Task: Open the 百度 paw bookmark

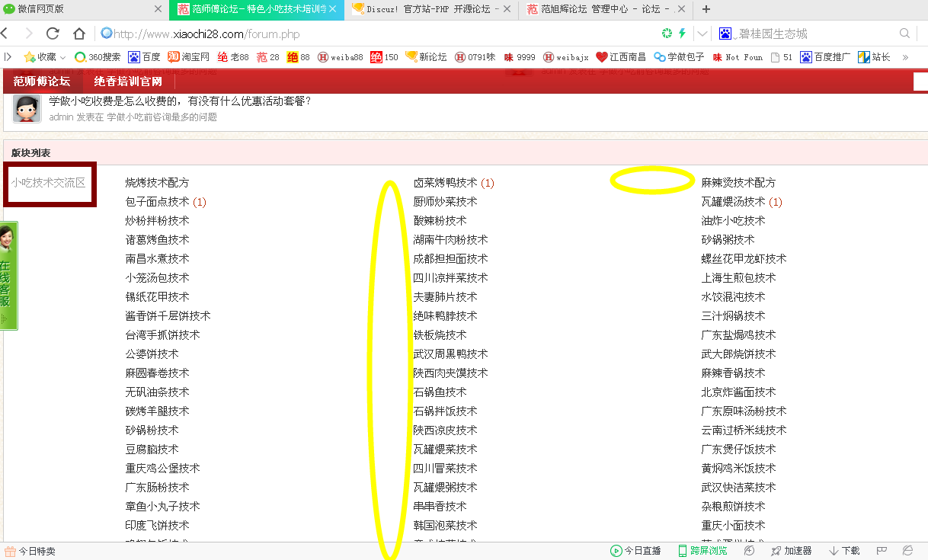Action: tap(144, 57)
